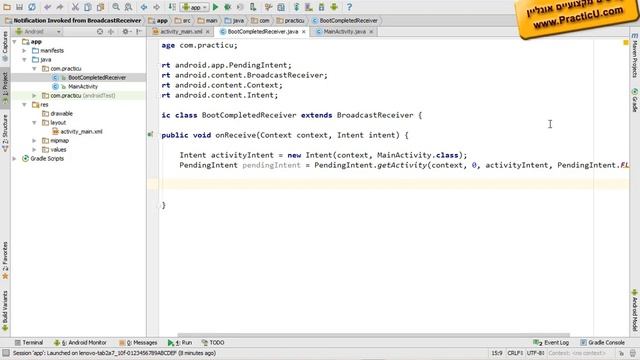The image size is (640, 360).
Task: Collapse the java folder node
Action: coord(24,60)
